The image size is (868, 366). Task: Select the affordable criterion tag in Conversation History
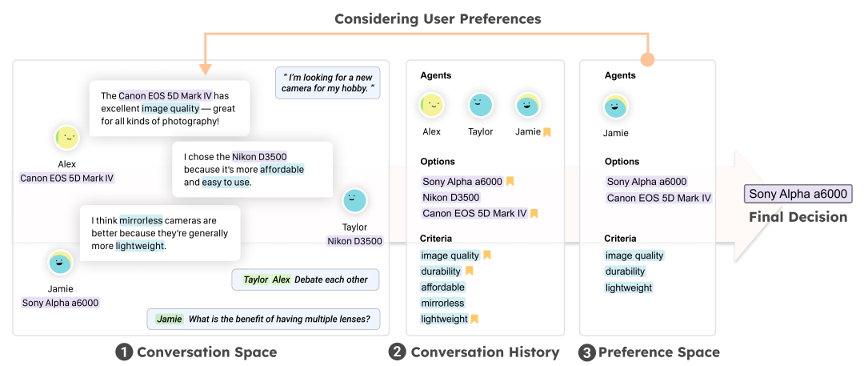[x=442, y=288]
